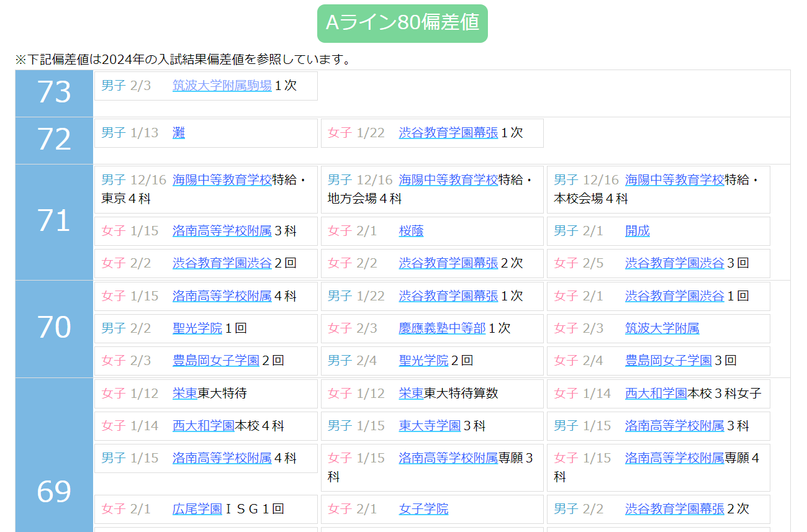Click 女子 2/1 label beside 女子学院
This screenshot has height=532, width=807.
click(353, 509)
